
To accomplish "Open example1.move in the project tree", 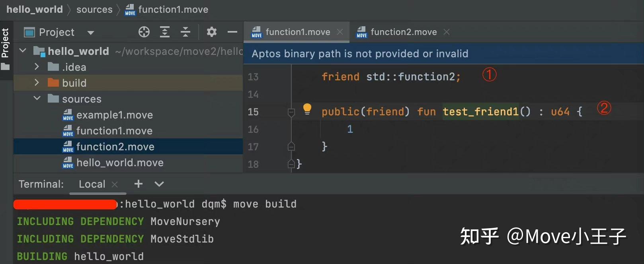I will [x=114, y=115].
